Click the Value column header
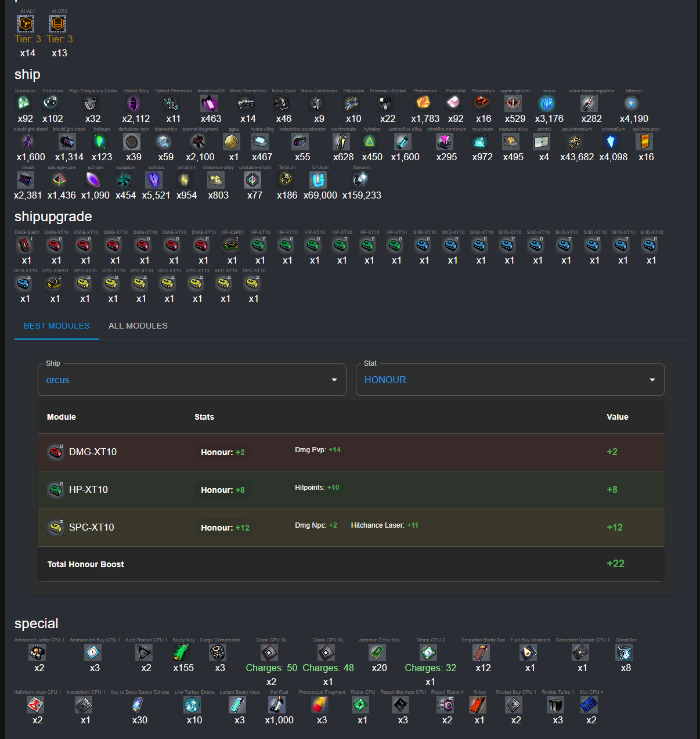 [618, 417]
